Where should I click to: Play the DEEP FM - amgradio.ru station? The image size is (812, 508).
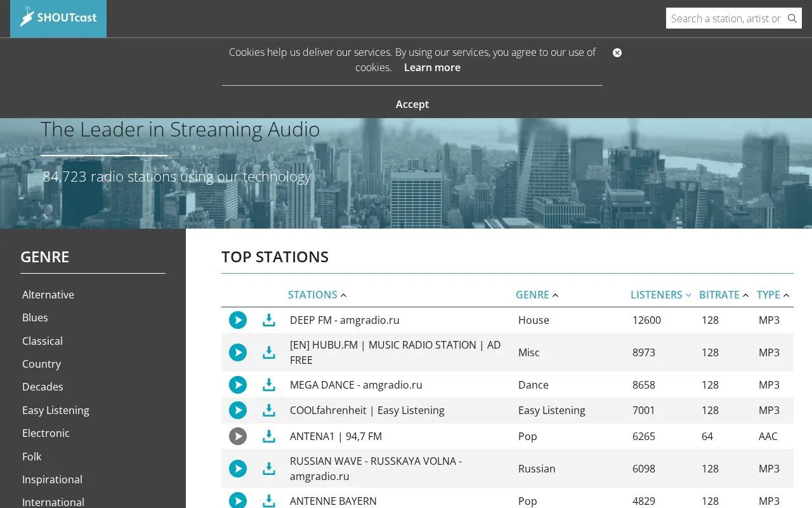click(x=238, y=320)
